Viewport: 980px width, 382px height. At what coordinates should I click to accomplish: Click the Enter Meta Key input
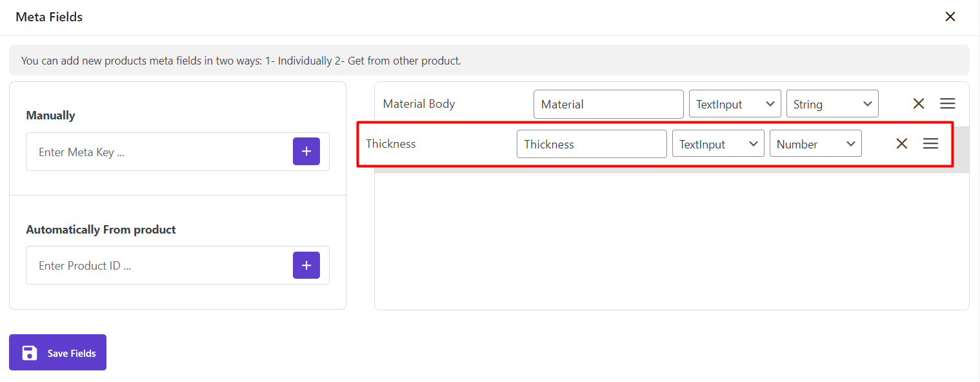click(159, 152)
